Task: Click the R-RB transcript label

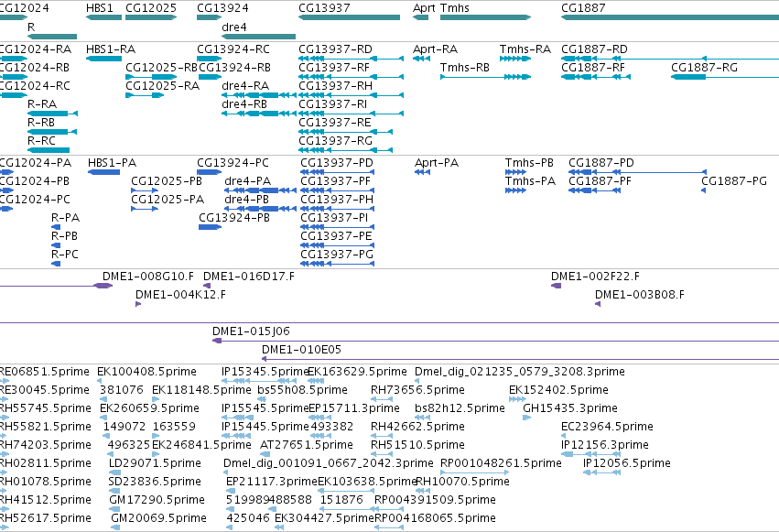Action: pos(41,123)
